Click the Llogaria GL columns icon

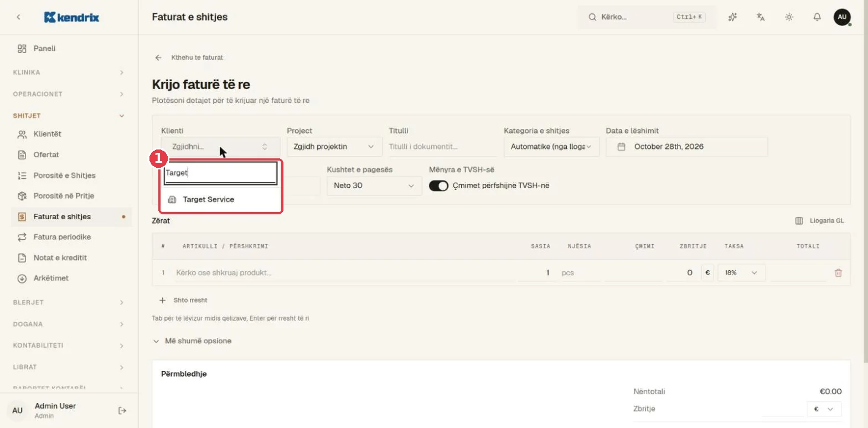(799, 220)
